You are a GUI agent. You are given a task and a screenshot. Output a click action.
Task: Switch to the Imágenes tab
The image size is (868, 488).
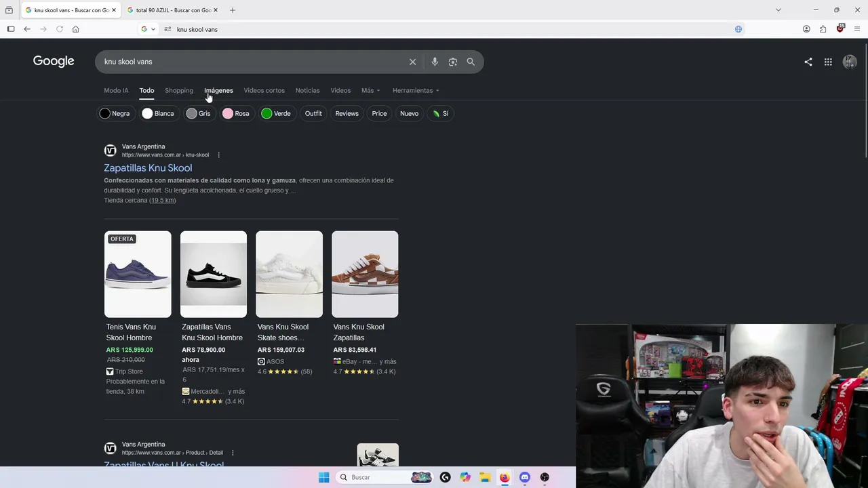click(218, 90)
